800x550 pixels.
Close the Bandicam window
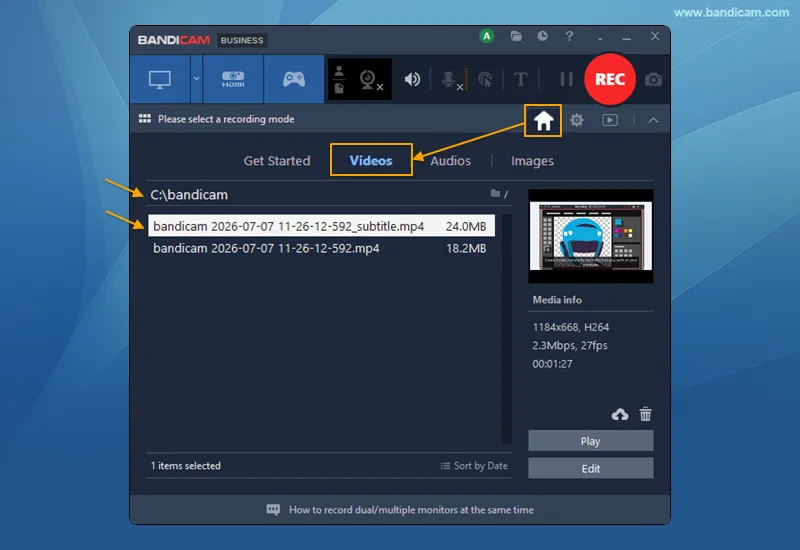click(x=655, y=36)
